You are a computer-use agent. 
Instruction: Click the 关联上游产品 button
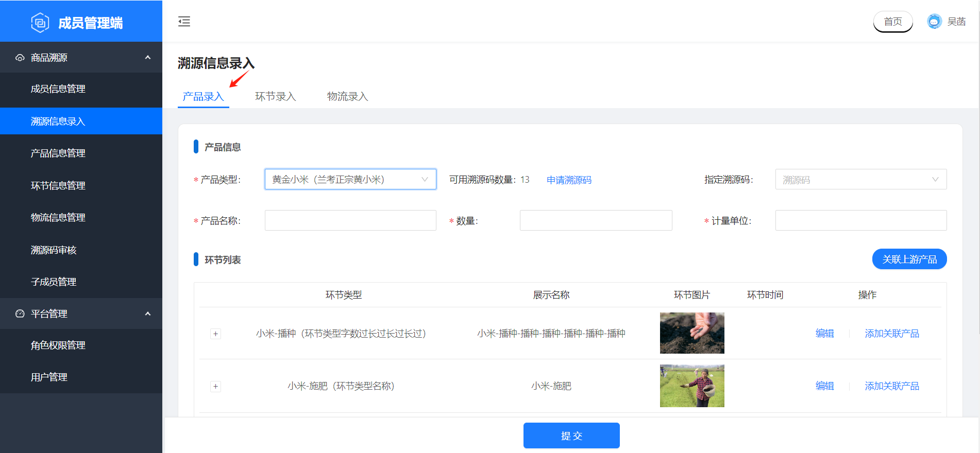coord(909,259)
